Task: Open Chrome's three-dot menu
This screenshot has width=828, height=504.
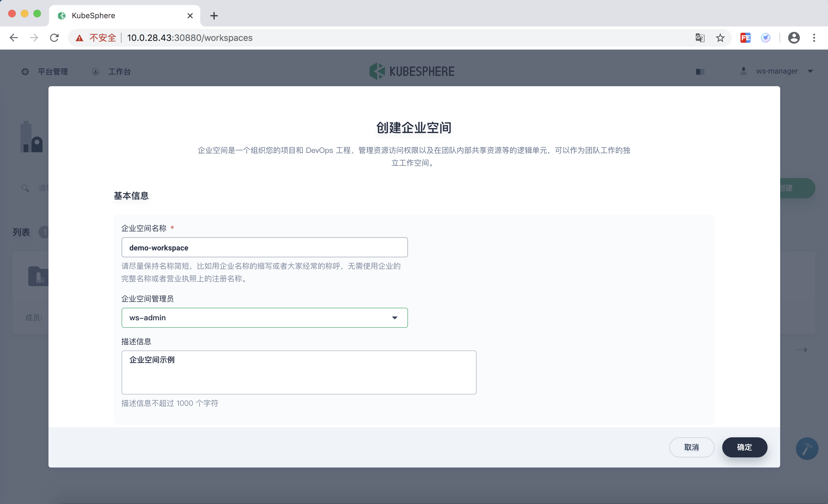Action: [x=814, y=38]
